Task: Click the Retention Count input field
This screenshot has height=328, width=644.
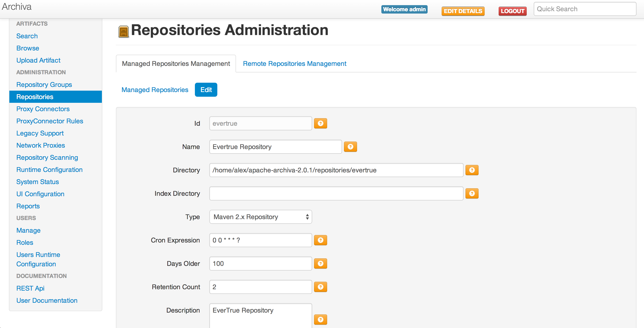Action: point(261,287)
